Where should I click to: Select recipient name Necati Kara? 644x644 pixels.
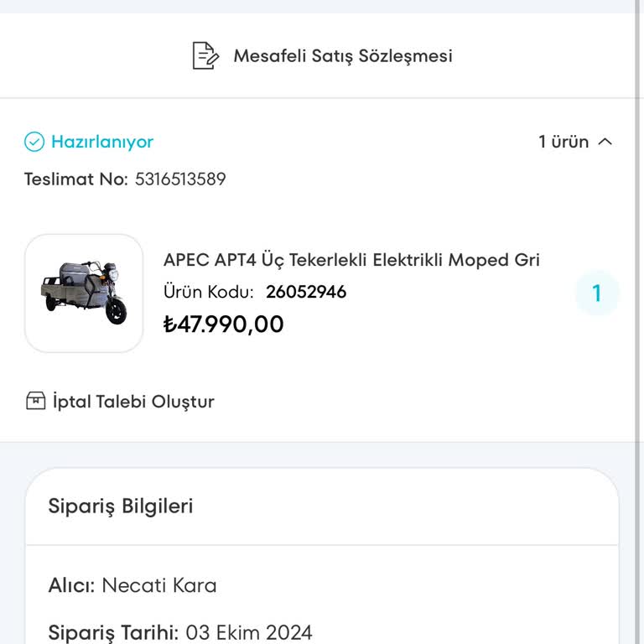point(159,585)
